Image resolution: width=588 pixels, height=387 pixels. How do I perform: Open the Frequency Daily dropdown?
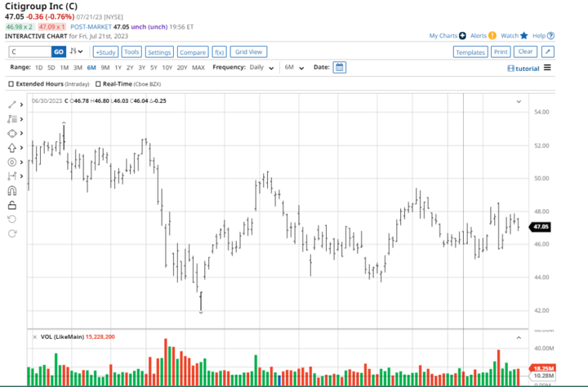point(262,68)
